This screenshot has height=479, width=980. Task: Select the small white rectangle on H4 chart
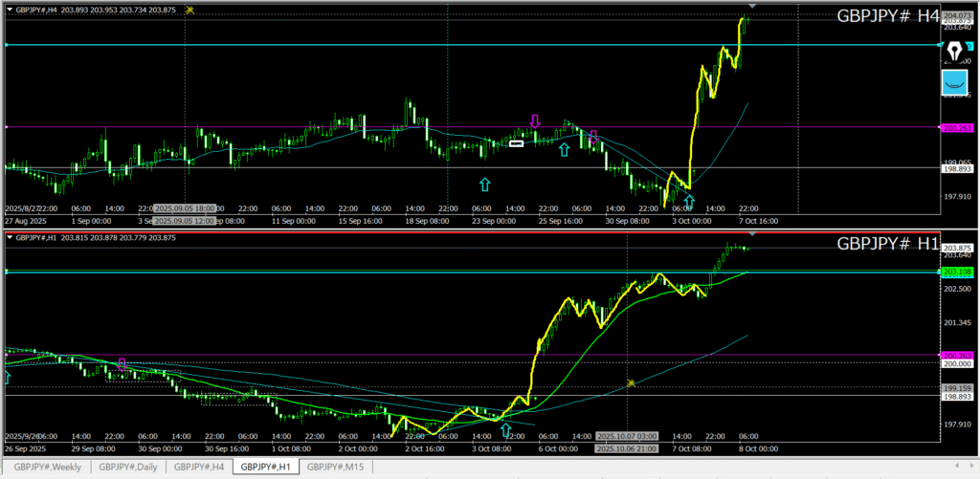tap(517, 143)
